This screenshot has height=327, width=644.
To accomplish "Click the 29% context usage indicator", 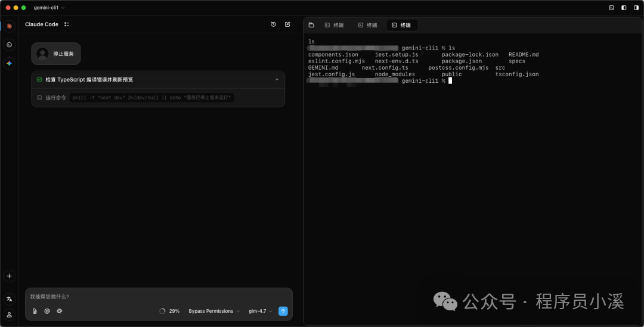I will 169,311.
